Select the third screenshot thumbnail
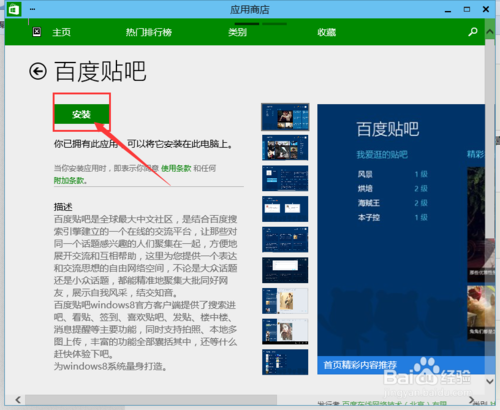 click(x=285, y=178)
